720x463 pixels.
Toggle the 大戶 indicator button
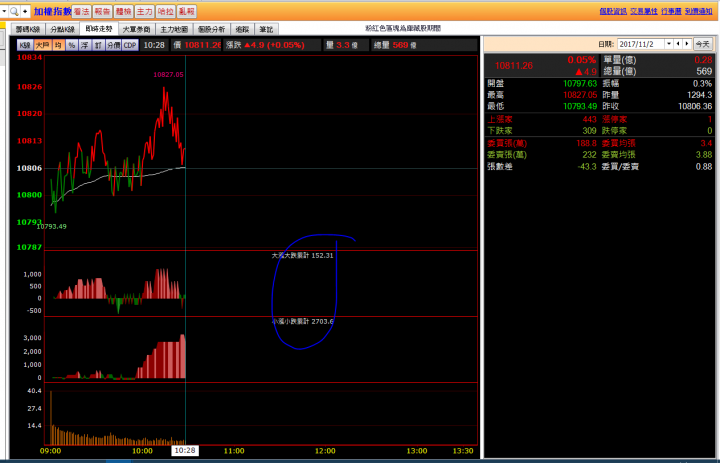click(x=42, y=45)
